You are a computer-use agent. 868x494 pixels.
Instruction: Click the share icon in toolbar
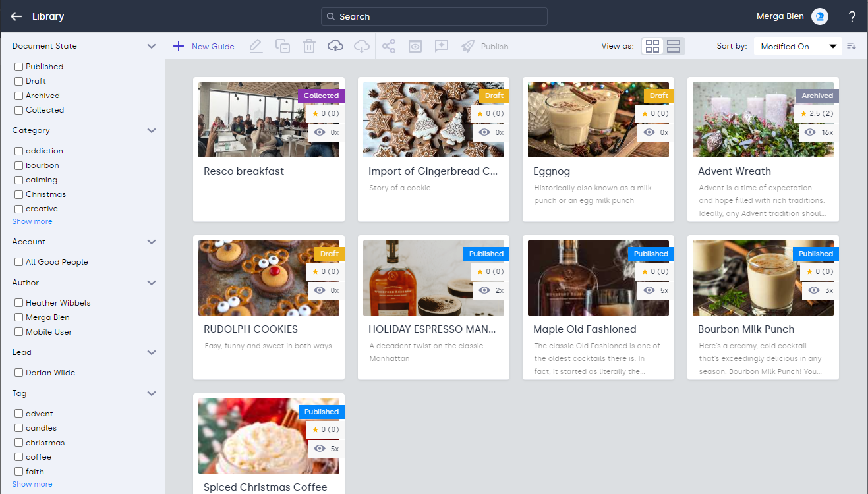click(389, 46)
